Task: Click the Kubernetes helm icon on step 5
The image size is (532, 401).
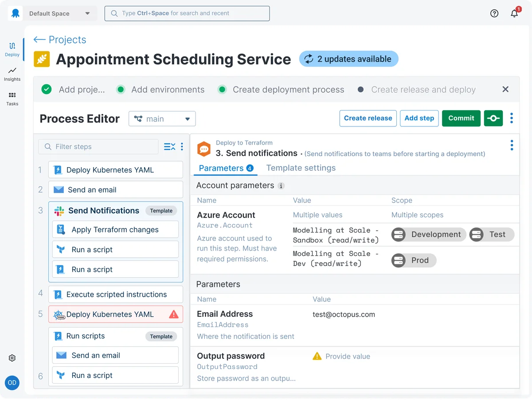Action: [x=59, y=315]
